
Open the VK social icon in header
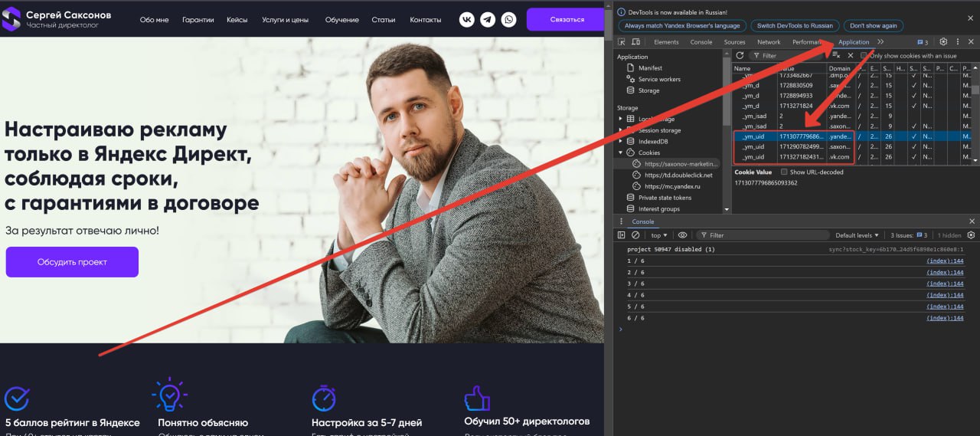click(x=467, y=20)
